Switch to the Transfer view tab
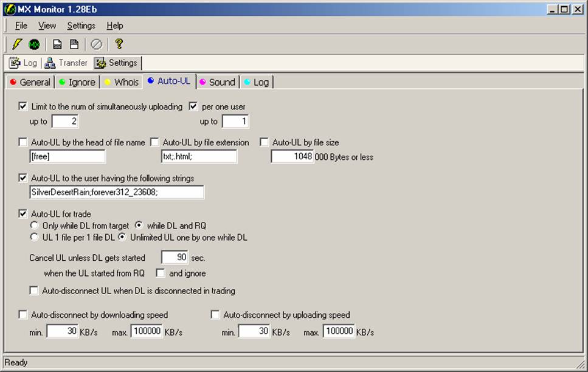The height and width of the screenshot is (372, 588). 66,63
